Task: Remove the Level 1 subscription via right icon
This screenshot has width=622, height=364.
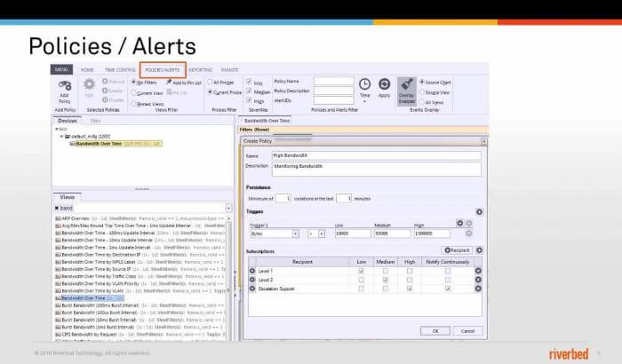Action: click(x=478, y=271)
